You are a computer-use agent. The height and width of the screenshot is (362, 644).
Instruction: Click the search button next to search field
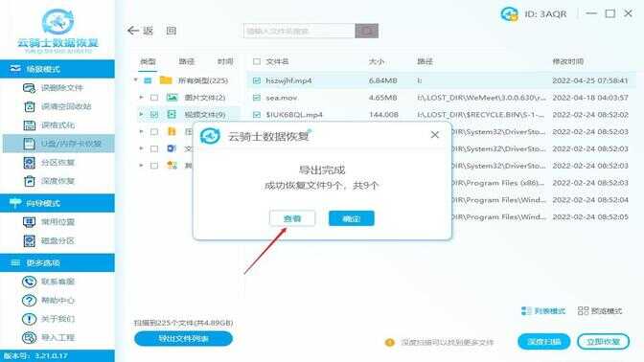(366, 31)
